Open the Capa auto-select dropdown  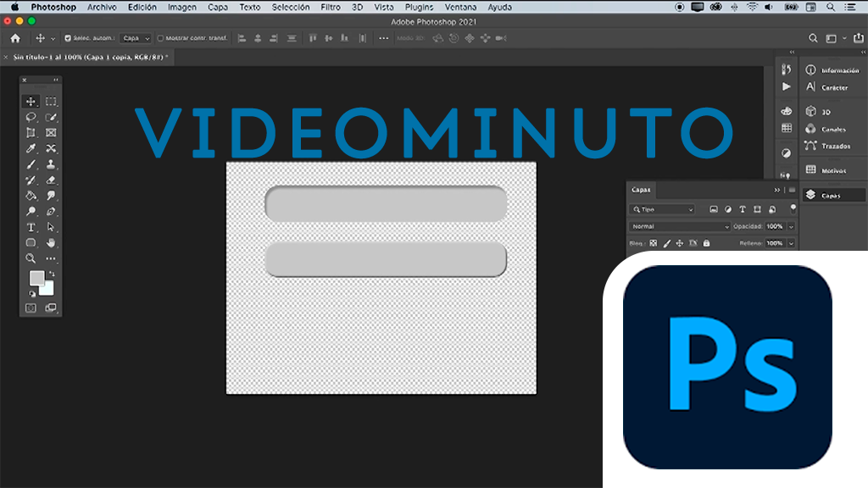(x=136, y=38)
